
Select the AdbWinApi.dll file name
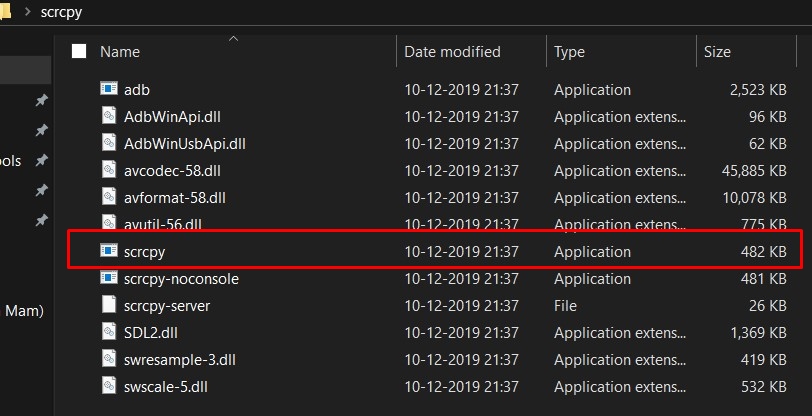tap(172, 117)
